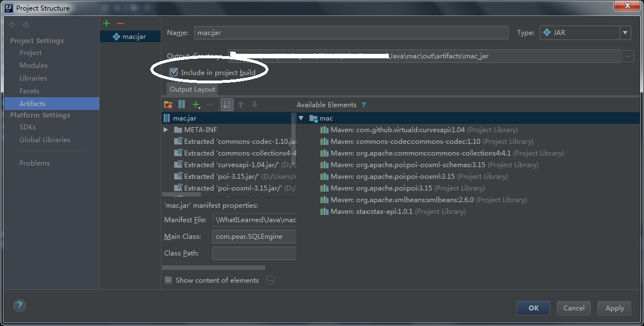644x326 pixels.
Task: Click the IntelliJ icon in the title bar
Action: pos(9,8)
